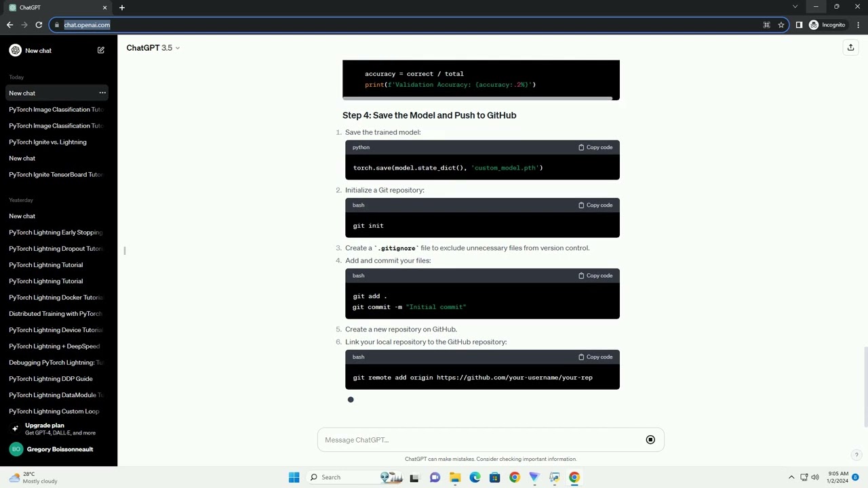Open Debugging PyTorch Lightning chat
Screen dimensions: 868x488
[x=58, y=362]
